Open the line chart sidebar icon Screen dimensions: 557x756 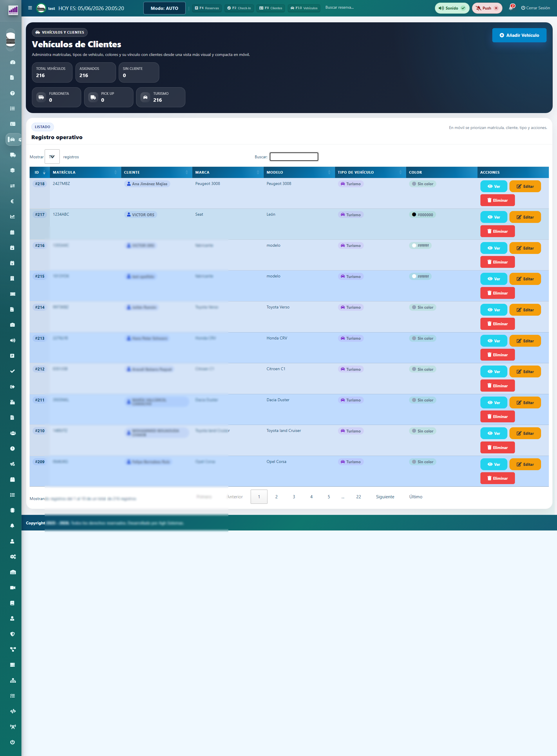[12, 217]
